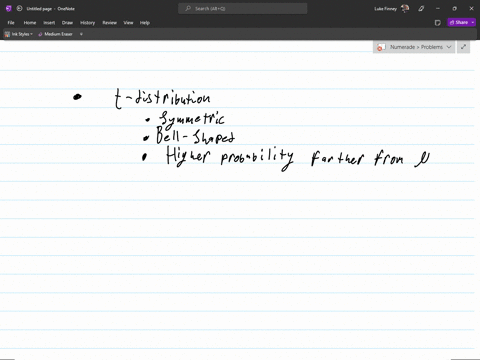Click the search magnifier icon
The height and width of the screenshot is (360, 480).
[x=188, y=9]
